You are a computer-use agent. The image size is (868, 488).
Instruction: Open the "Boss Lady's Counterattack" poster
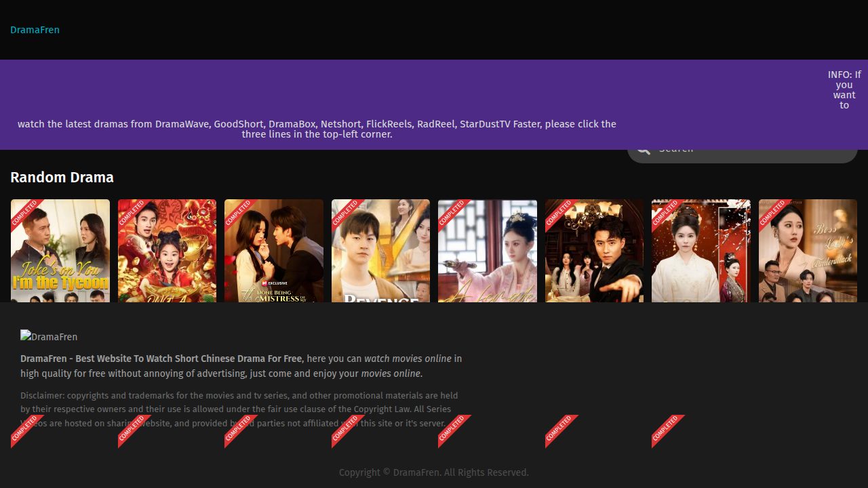click(808, 251)
